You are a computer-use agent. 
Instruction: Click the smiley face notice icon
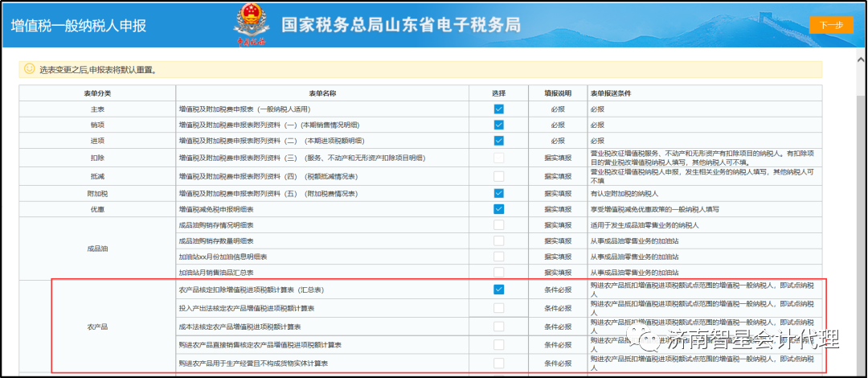pyautogui.click(x=30, y=69)
